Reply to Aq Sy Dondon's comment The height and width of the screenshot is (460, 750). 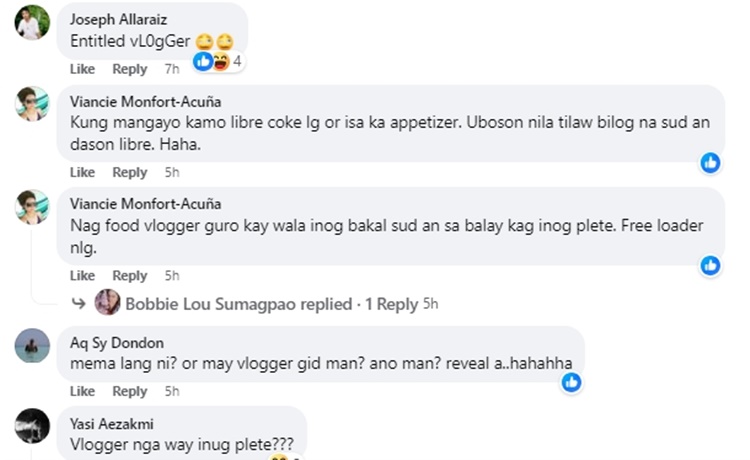[x=129, y=391]
